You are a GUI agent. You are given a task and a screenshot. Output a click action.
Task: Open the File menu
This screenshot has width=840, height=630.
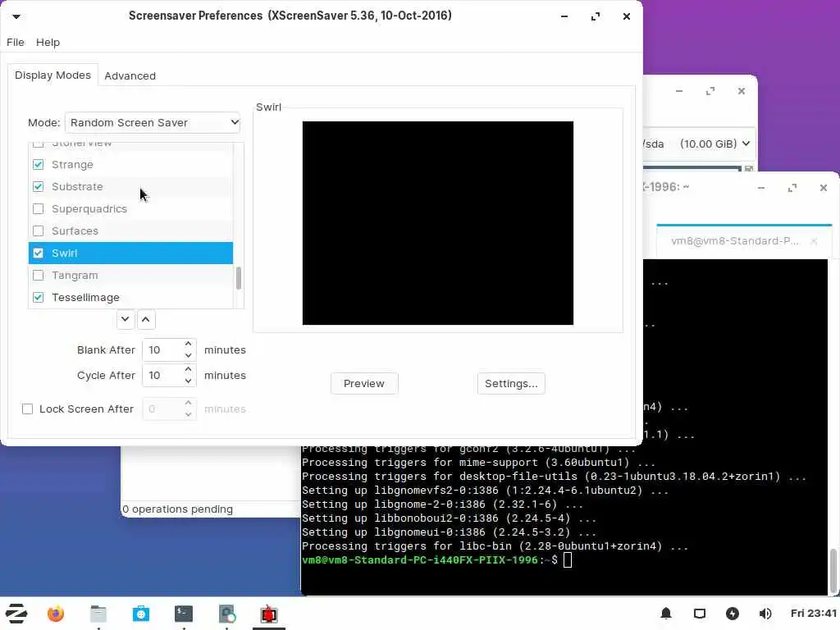(x=15, y=43)
